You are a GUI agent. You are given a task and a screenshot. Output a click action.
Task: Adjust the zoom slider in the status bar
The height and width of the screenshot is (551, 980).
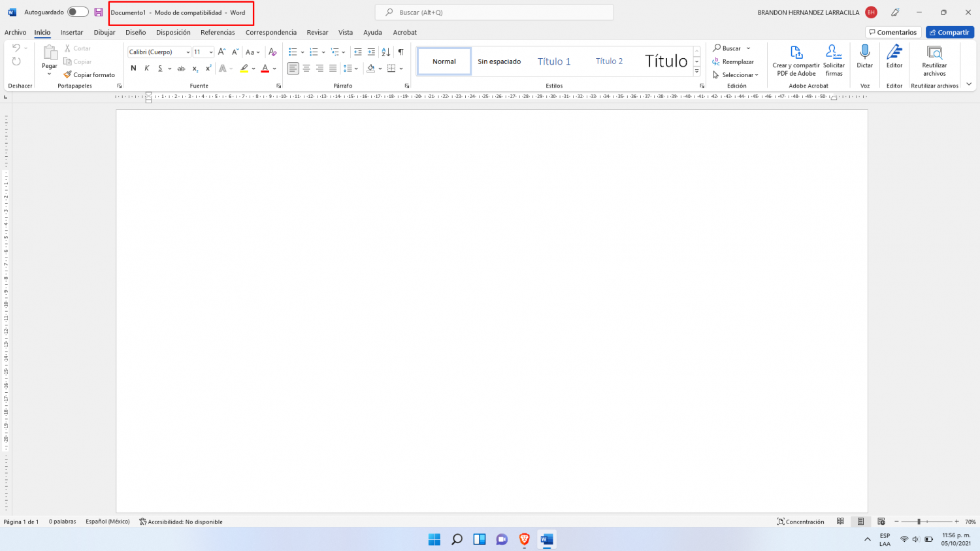click(927, 522)
